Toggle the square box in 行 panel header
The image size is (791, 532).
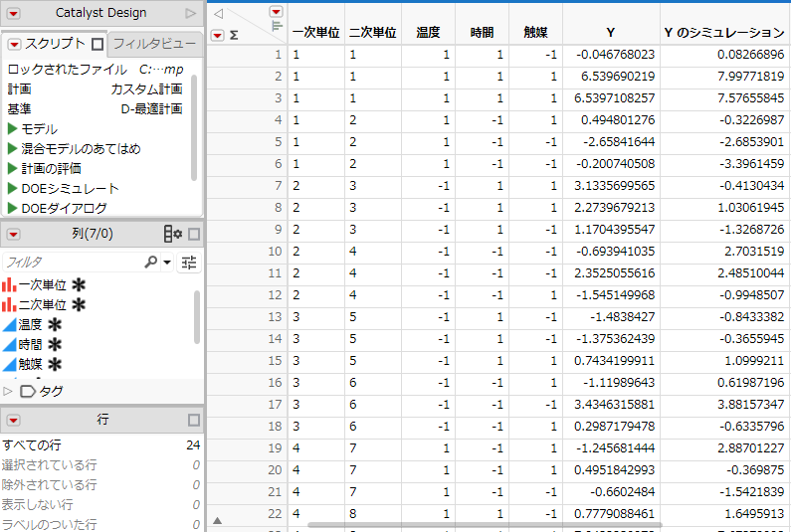tap(194, 420)
